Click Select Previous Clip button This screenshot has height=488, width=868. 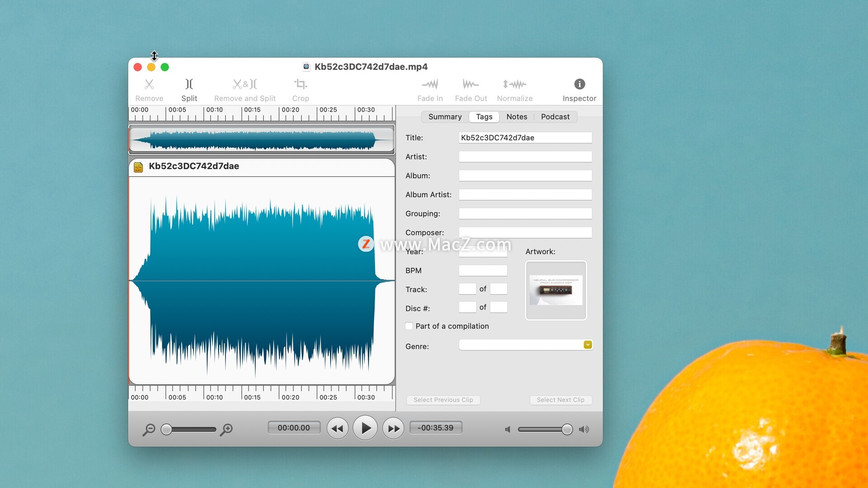point(443,400)
